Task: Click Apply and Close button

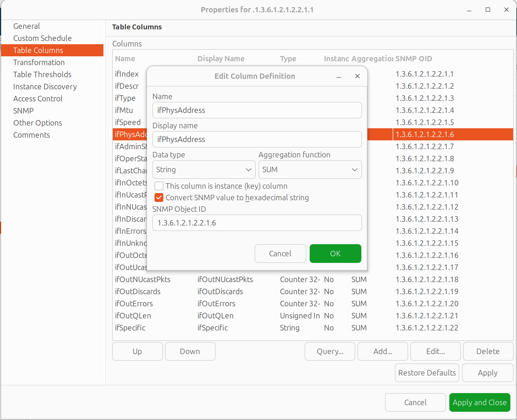Action: tap(479, 402)
